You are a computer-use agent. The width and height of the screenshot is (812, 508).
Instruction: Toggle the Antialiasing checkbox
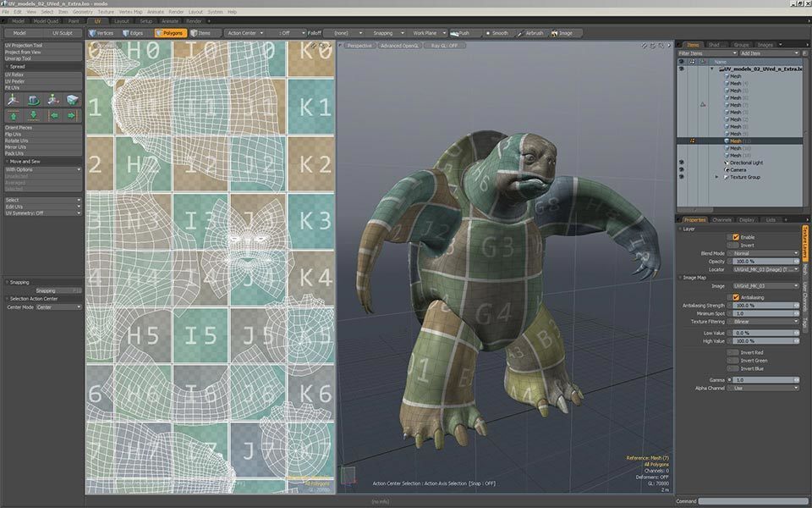[x=736, y=297]
